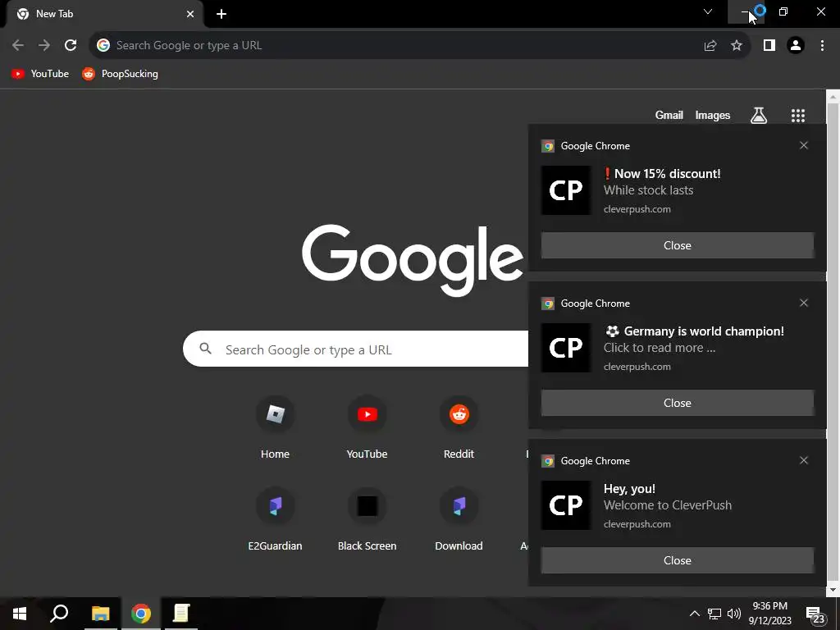Screen dimensions: 840x630
Task: Open the notepad script taskbar icon
Action: pos(181,614)
